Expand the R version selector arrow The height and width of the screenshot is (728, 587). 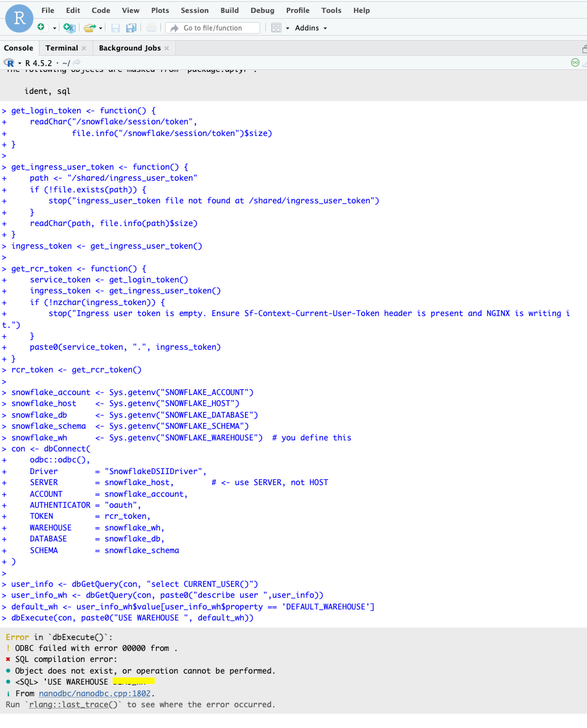pos(19,63)
